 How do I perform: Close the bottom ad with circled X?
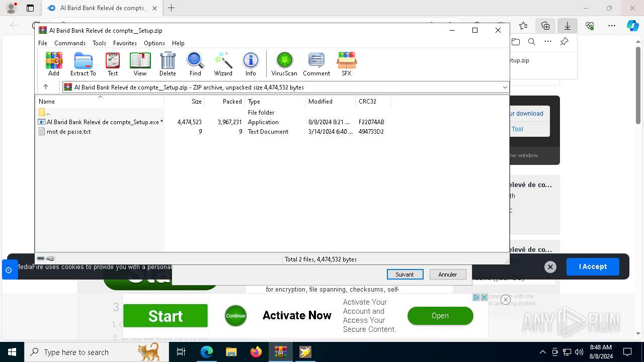506,300
